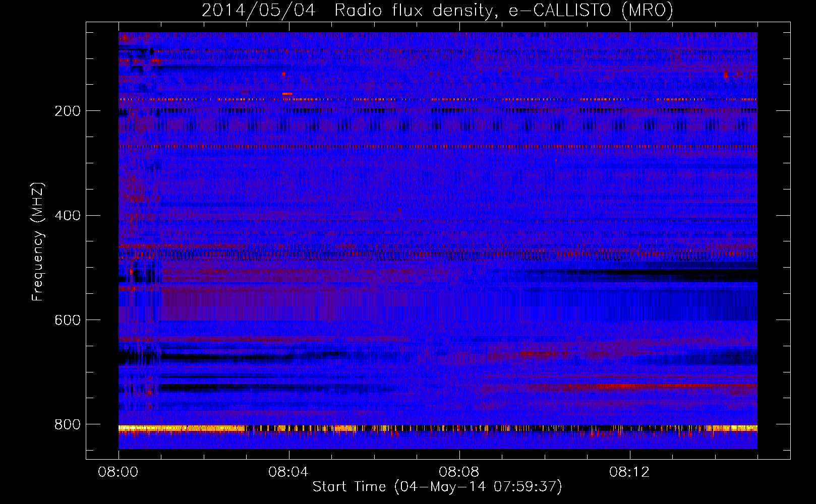This screenshot has height=504, width=816.
Task: Click the 600 frequency tick label
Action: click(x=68, y=320)
